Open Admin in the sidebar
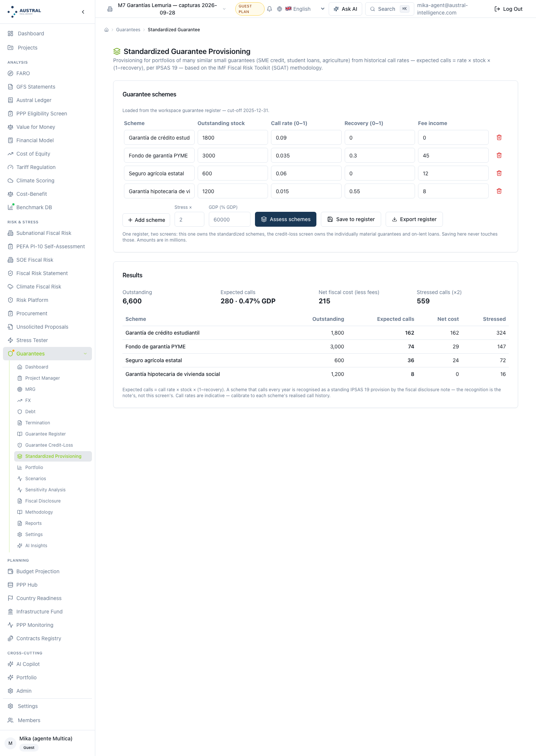536x756 pixels. pyautogui.click(x=47, y=691)
